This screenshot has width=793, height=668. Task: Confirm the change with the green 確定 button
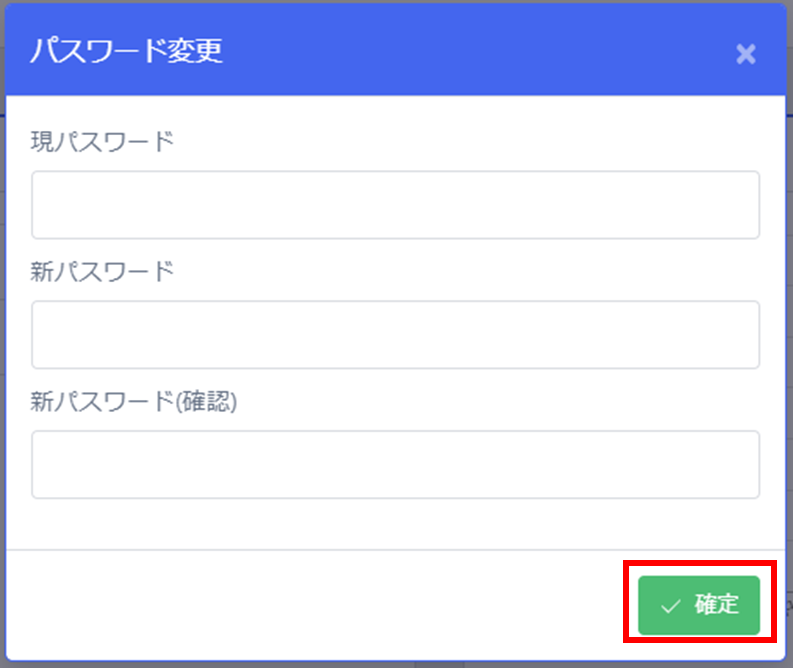699,605
